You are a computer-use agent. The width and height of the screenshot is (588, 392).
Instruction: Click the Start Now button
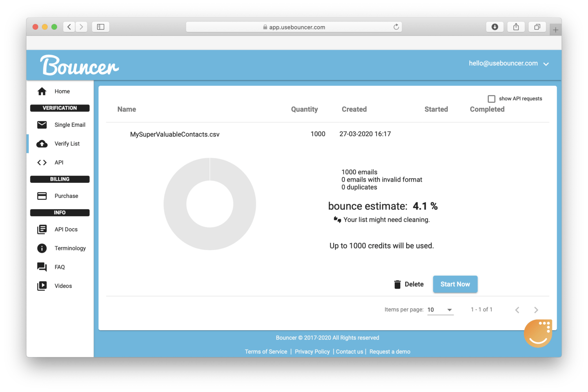455,284
